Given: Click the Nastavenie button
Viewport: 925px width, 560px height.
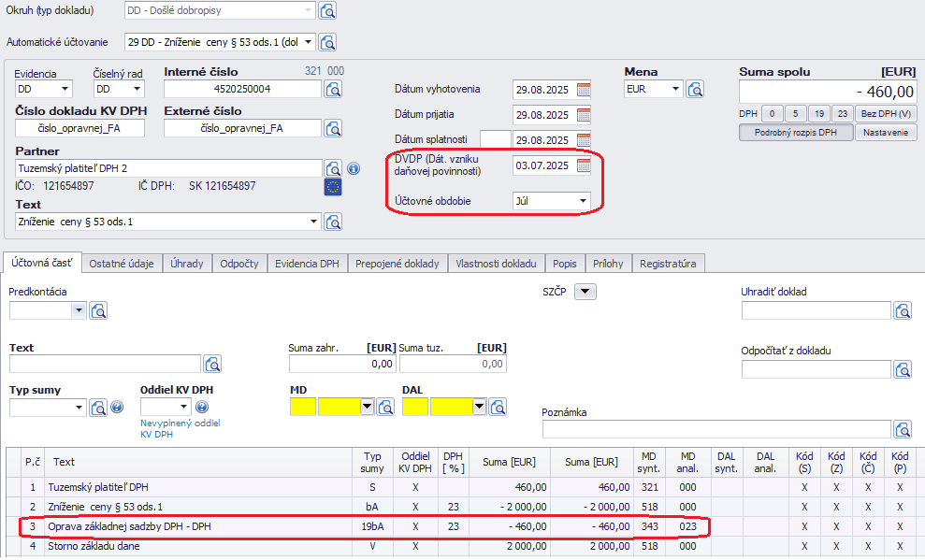Looking at the screenshot, I should (886, 133).
